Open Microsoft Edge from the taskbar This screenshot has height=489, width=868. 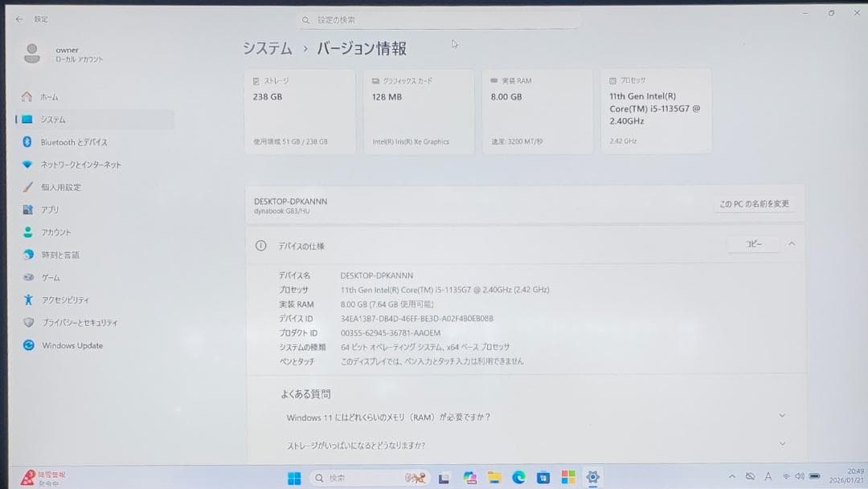[x=518, y=477]
